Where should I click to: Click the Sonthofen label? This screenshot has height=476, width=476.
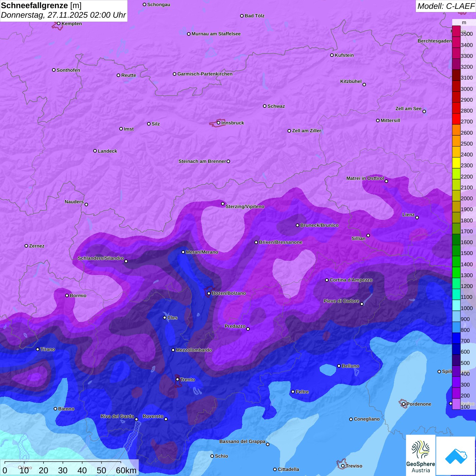tap(68, 70)
